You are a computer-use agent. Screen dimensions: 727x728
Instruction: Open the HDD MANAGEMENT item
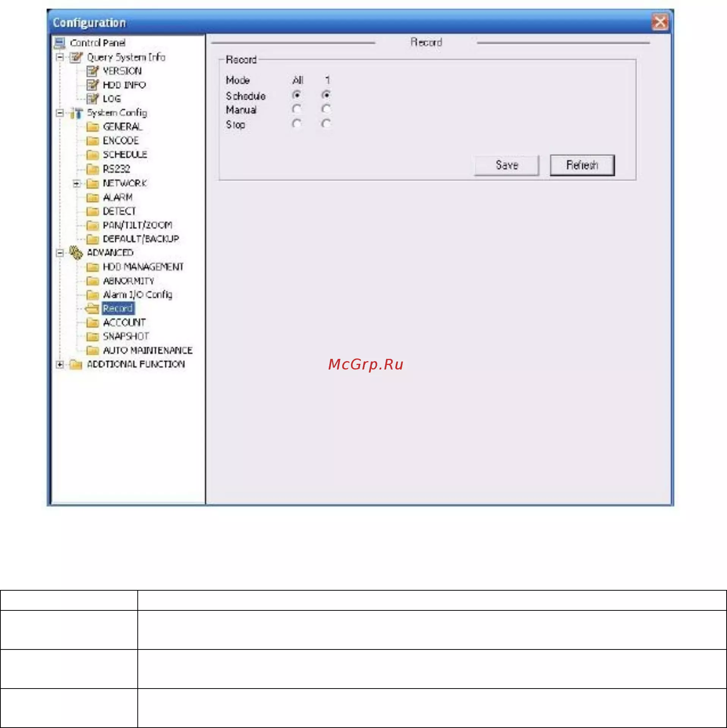pos(143,267)
